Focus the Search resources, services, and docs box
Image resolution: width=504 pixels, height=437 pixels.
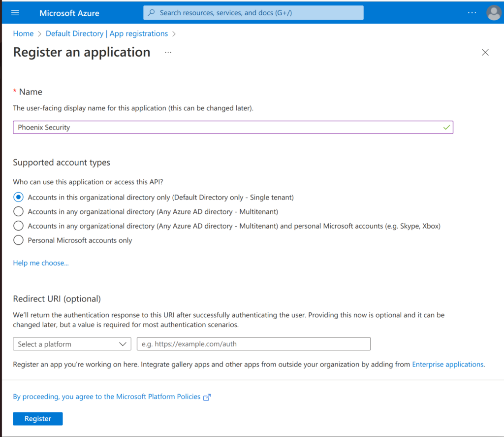(253, 12)
